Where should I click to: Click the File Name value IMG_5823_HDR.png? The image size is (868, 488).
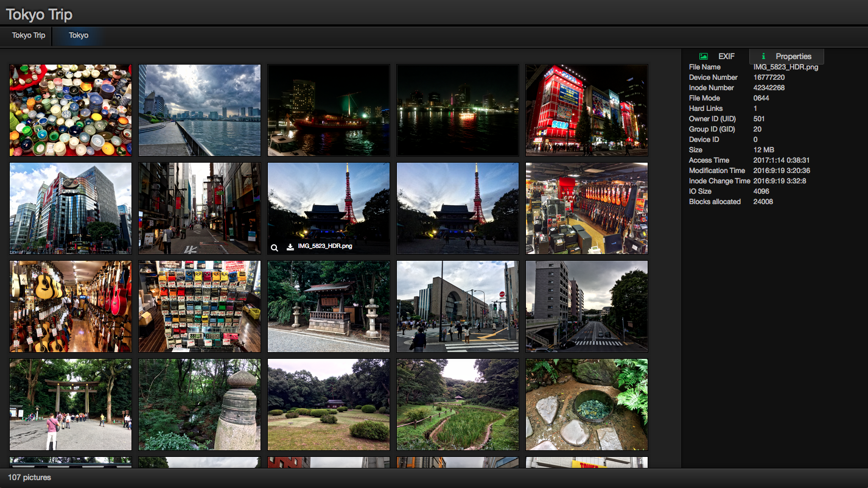pos(786,67)
